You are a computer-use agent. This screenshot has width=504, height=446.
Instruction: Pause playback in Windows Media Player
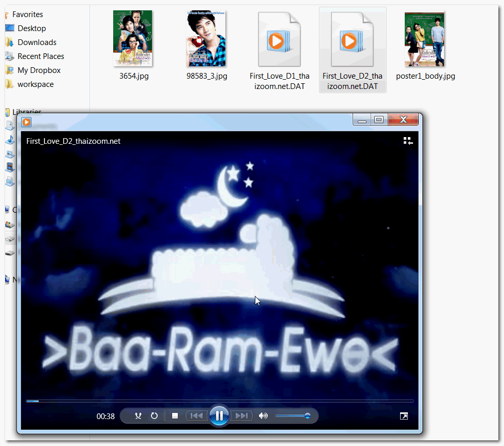coord(219,416)
